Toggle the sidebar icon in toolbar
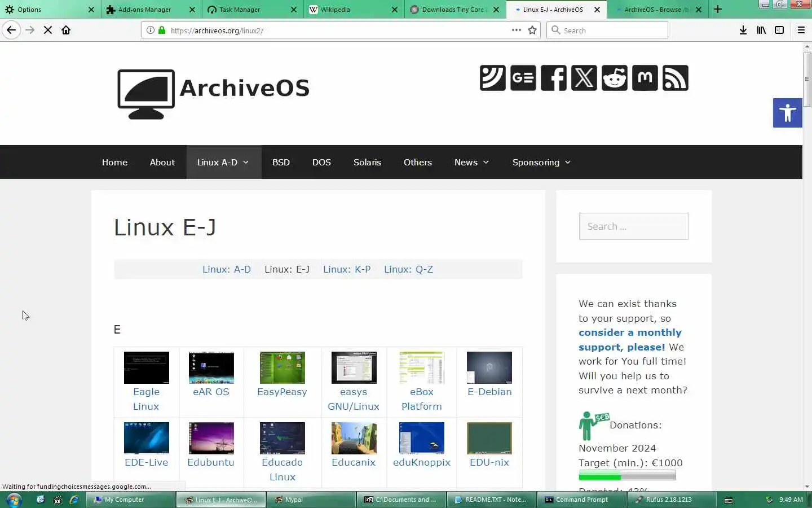The height and width of the screenshot is (508, 812). [779, 30]
